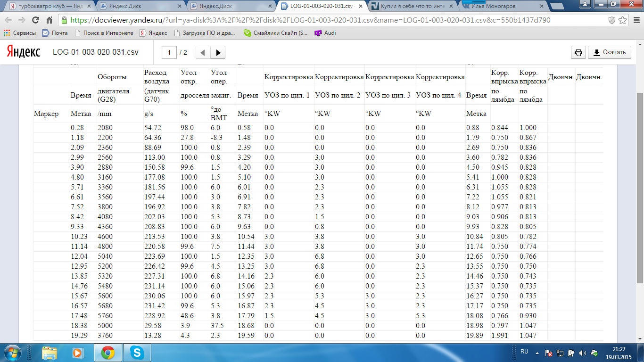
Task: Open Google Chrome from the taskbar
Action: pos(107,353)
